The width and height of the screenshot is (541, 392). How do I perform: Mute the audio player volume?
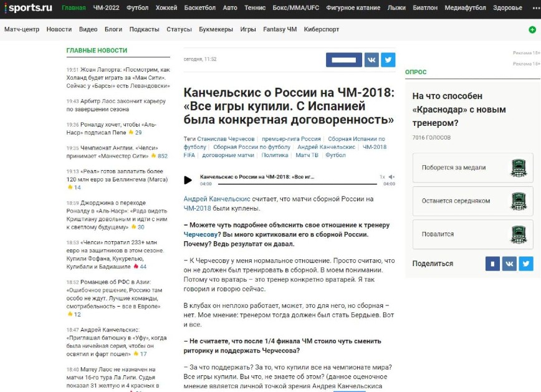391,177
